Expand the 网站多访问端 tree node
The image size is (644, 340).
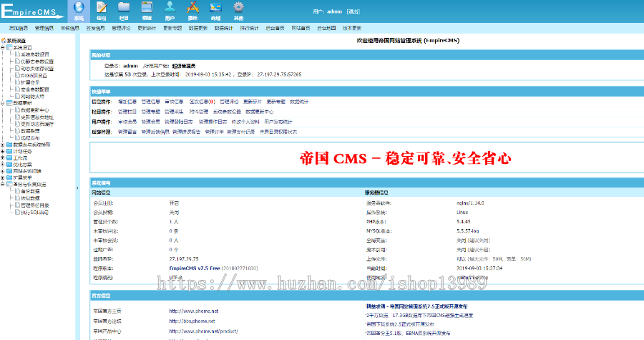pyautogui.click(x=2, y=171)
